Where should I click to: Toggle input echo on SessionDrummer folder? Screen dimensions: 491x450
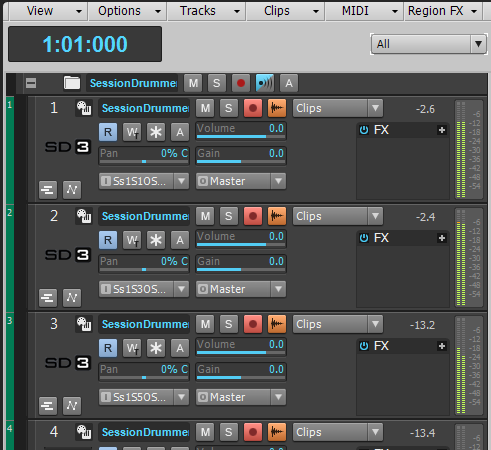(265, 83)
